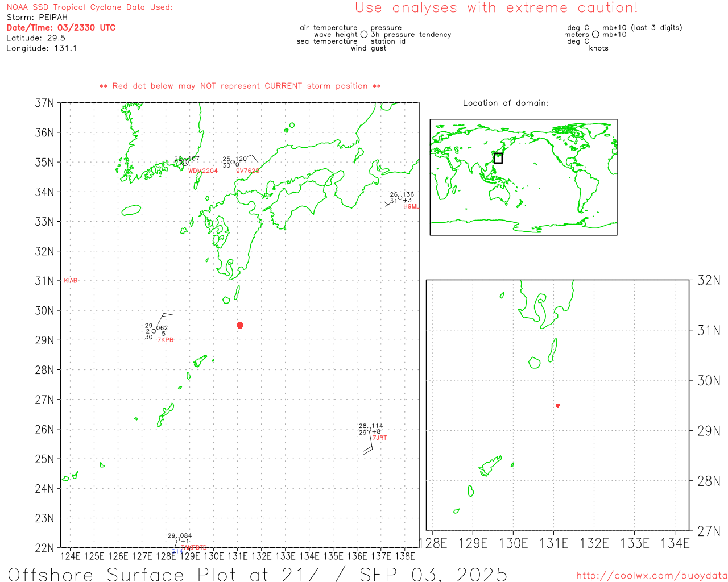Click the Jeju island outline near 33N
Viewport: 728px width, 582px height.
click(131, 210)
